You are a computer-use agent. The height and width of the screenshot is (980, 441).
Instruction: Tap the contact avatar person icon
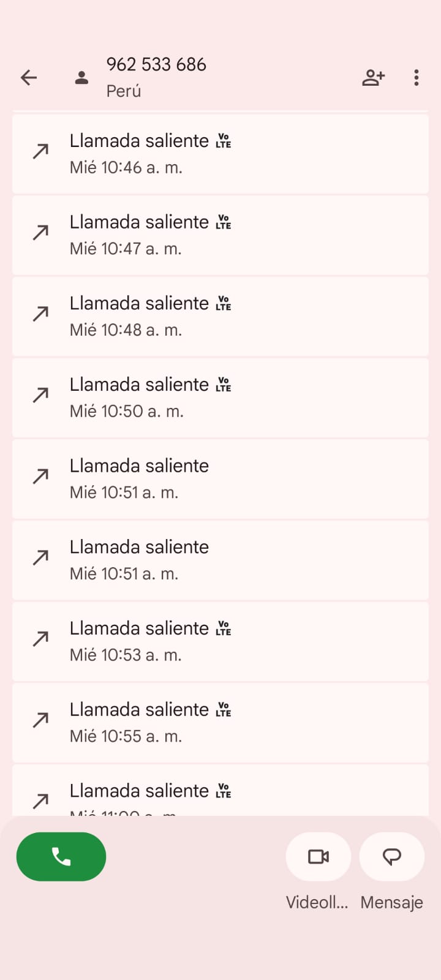click(81, 78)
